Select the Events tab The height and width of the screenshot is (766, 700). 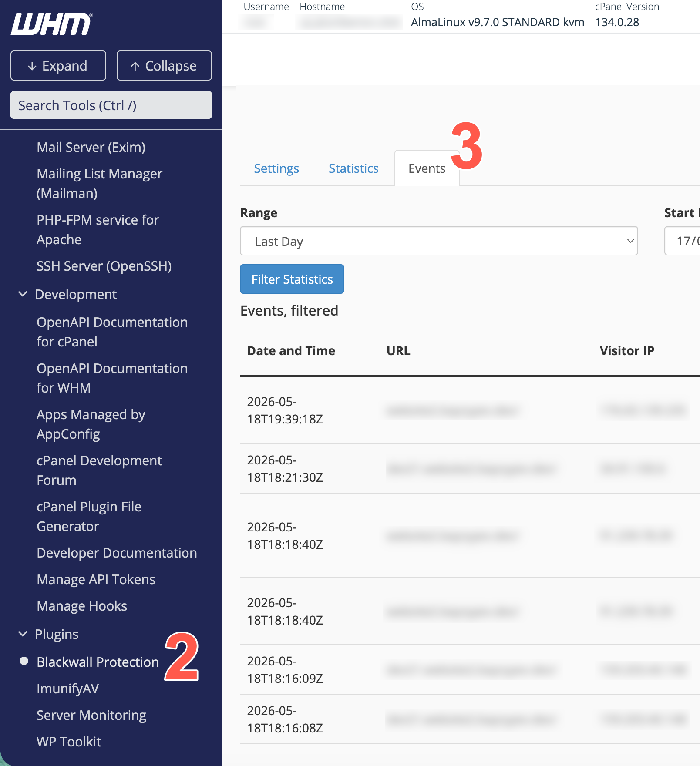coord(427,168)
